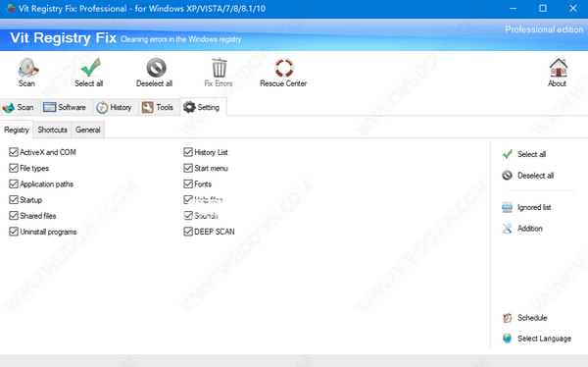
Task: Click the Select all link in side panel
Action: (x=531, y=154)
